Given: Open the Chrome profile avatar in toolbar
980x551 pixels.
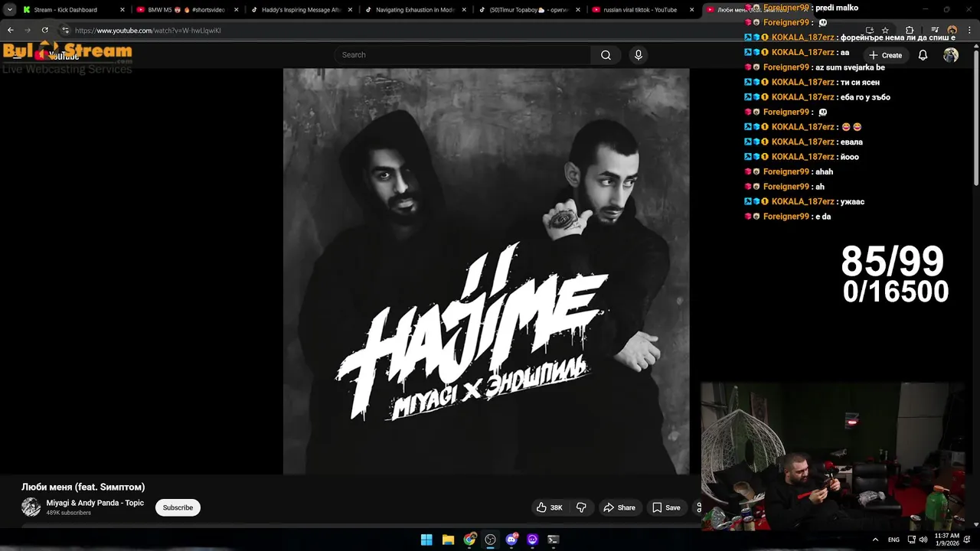Looking at the screenshot, I should tap(952, 31).
